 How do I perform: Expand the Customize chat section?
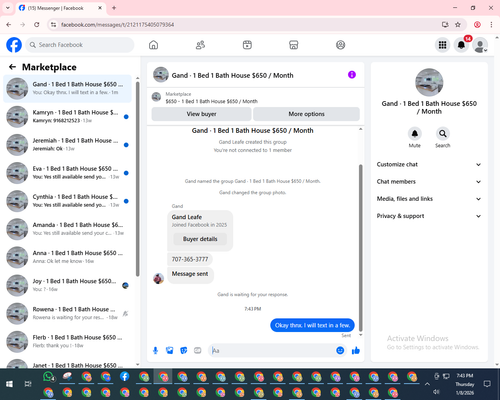point(429,164)
